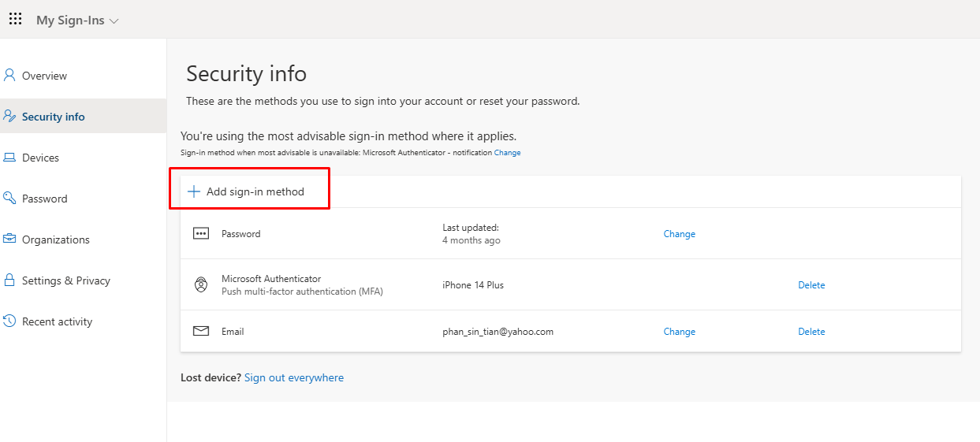Click the 'Password' label in methods list

click(x=240, y=234)
